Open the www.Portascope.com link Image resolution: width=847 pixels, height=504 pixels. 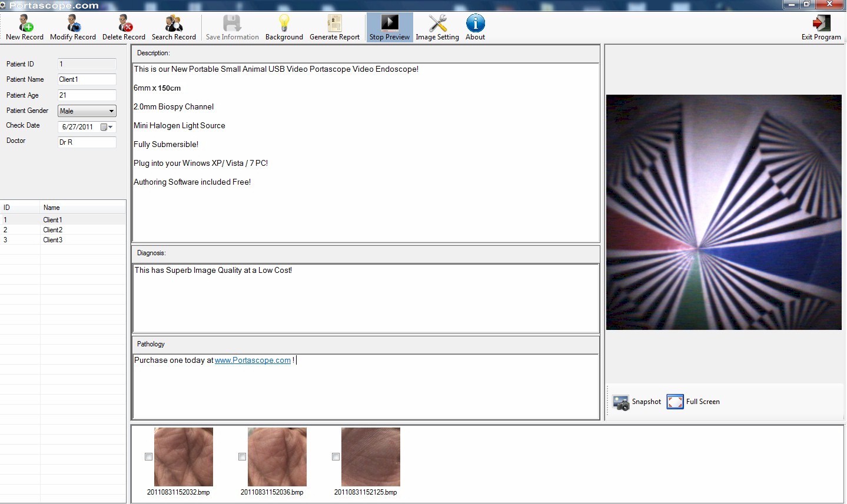(x=253, y=361)
